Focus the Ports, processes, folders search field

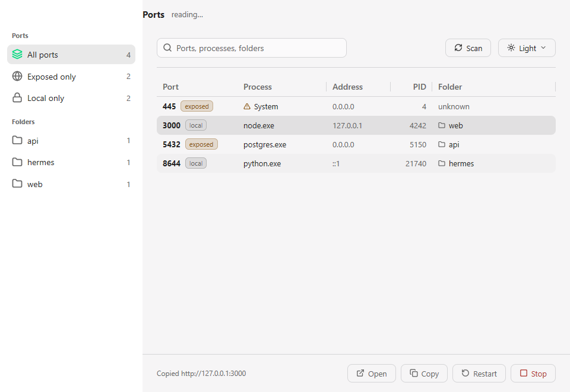[252, 48]
